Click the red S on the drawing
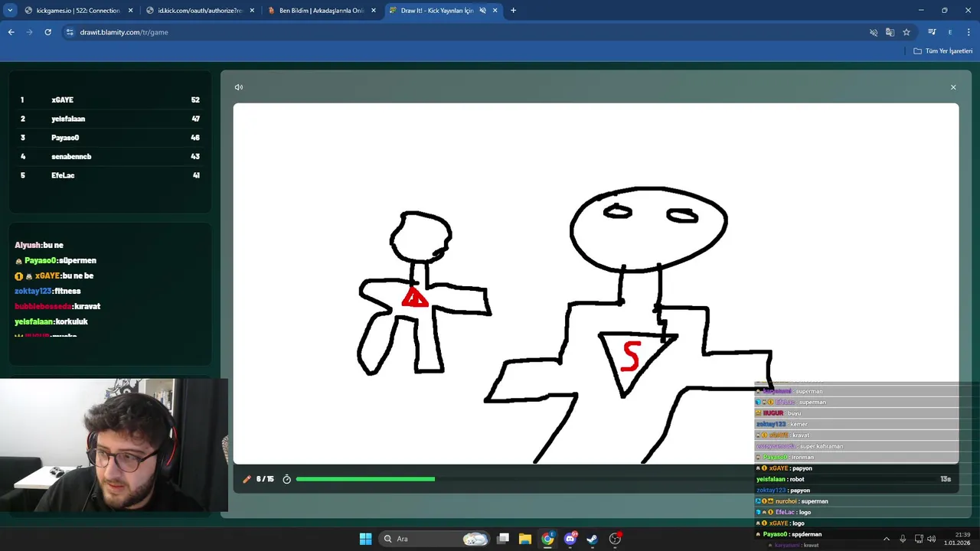Screen dimensions: 980x551 click(631, 357)
